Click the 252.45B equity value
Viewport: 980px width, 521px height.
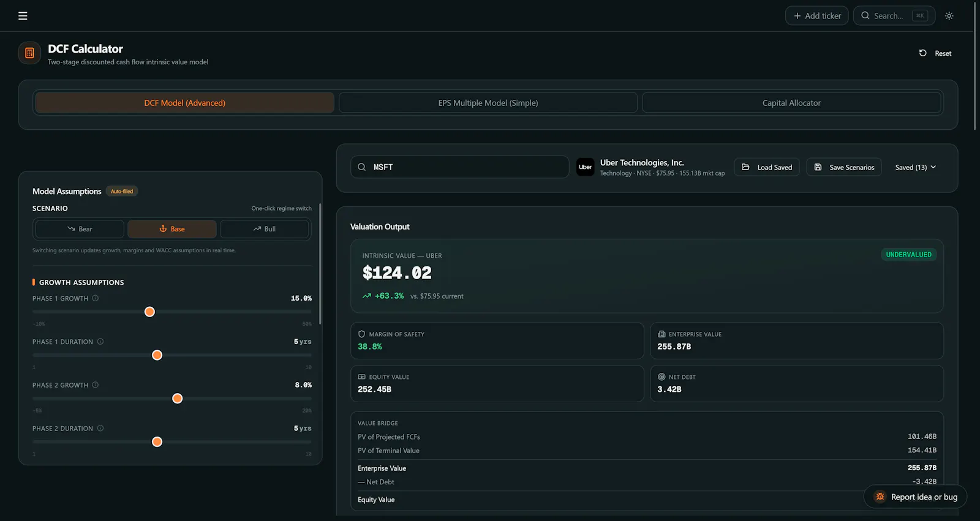374,389
